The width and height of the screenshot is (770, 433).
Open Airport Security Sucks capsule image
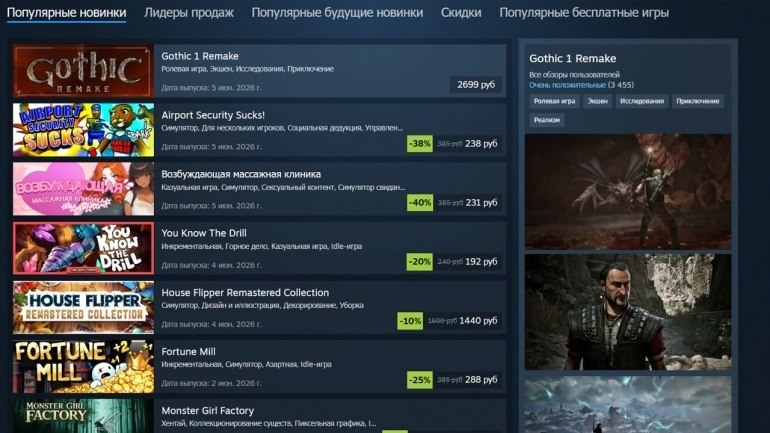83,130
